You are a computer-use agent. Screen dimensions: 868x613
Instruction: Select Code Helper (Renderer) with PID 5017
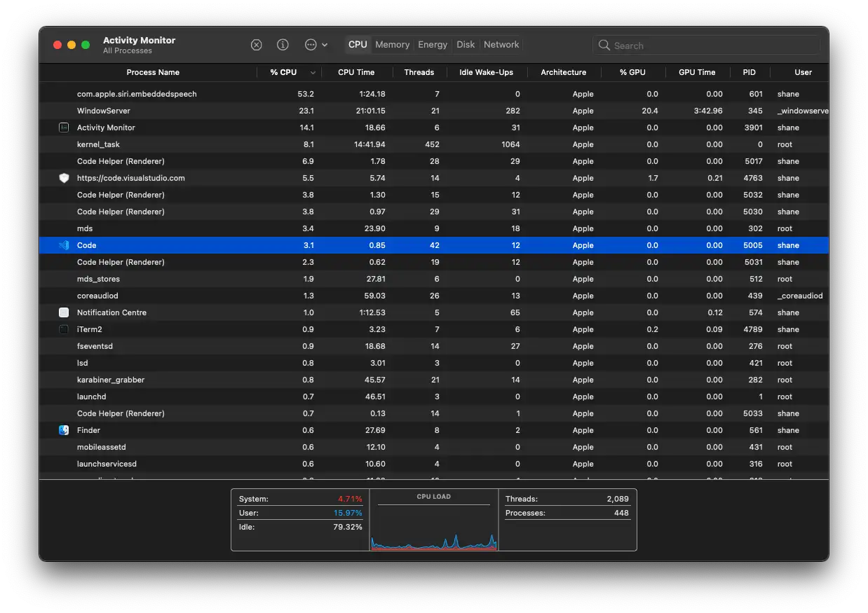(434, 161)
